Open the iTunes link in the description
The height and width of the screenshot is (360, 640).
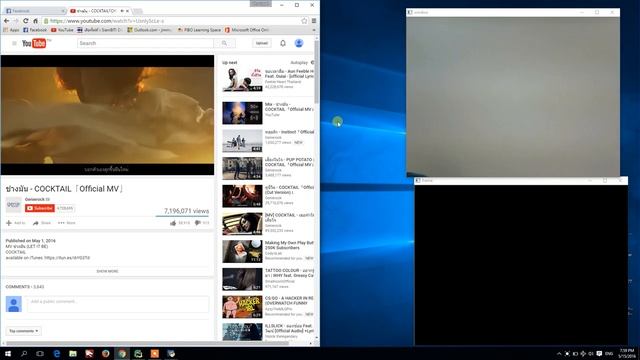pyautogui.click(x=67, y=258)
